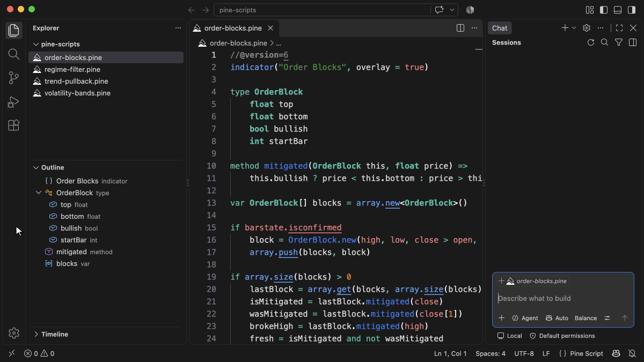
Task: Open trend-pullback.pine in Explorer
Action: pos(106,81)
